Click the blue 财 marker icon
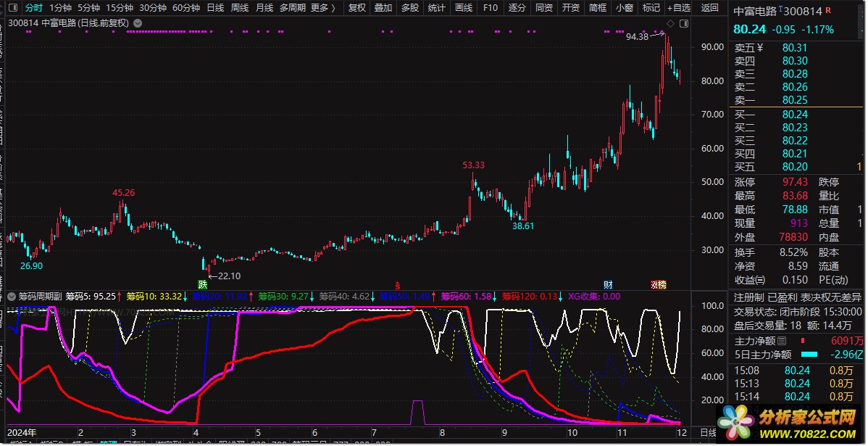This screenshot has width=868, height=446. click(608, 284)
